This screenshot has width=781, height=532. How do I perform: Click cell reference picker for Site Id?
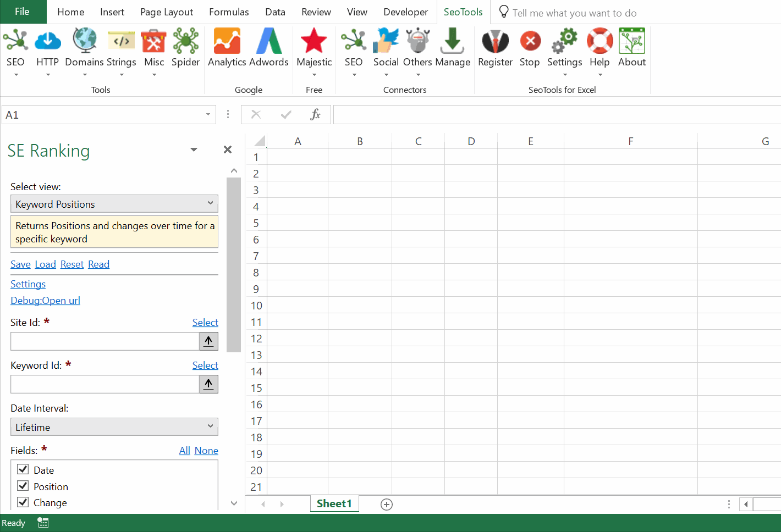click(x=208, y=341)
